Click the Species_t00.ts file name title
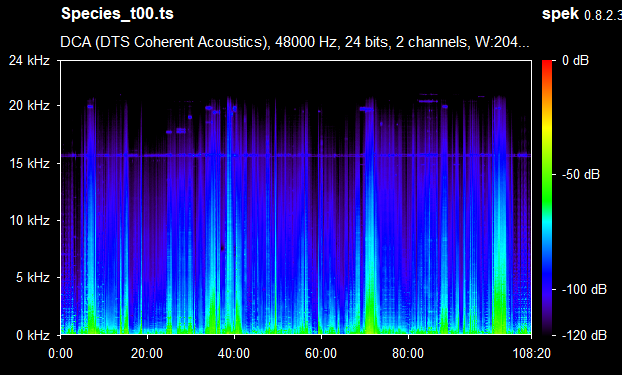The height and width of the screenshot is (375, 622). [x=117, y=14]
